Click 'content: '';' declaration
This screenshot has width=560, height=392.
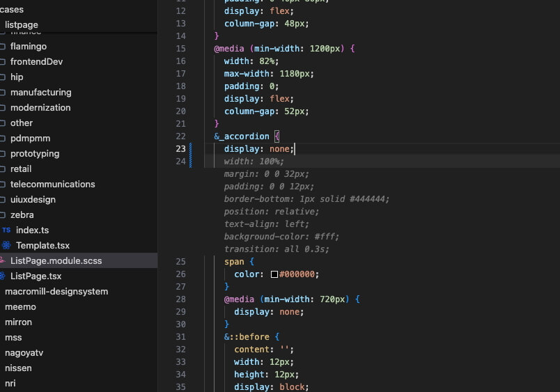[x=264, y=350]
